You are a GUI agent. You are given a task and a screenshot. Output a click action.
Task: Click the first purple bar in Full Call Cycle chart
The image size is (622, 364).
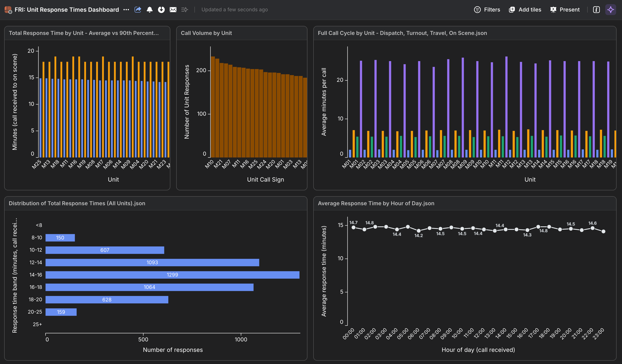coord(361,109)
